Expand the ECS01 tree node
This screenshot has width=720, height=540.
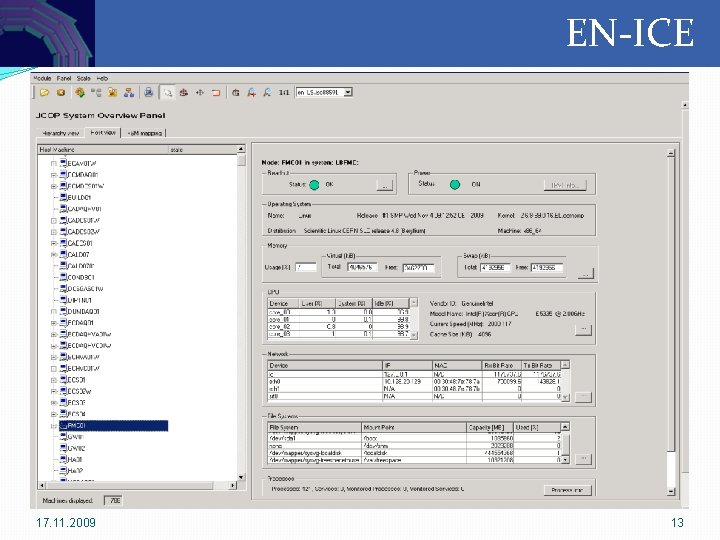[x=54, y=380]
